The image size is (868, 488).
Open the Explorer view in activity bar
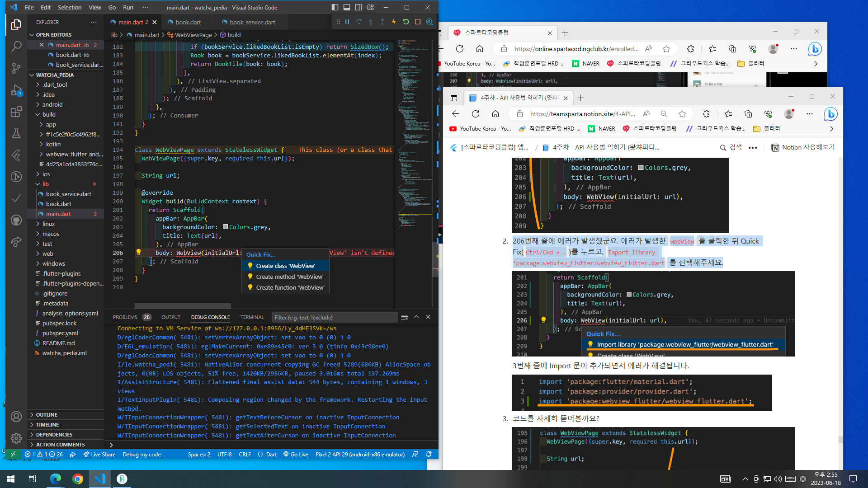pos(16,25)
